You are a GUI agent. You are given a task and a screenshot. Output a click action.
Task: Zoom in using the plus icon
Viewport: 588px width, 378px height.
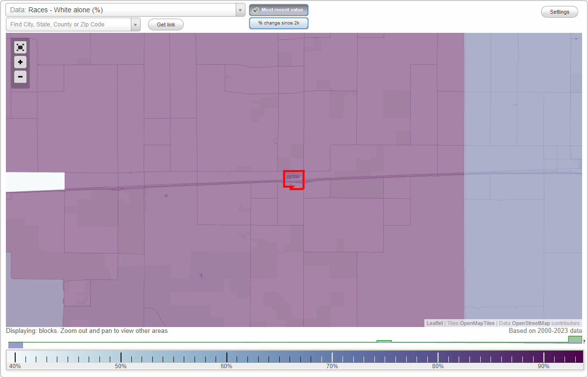pos(20,62)
